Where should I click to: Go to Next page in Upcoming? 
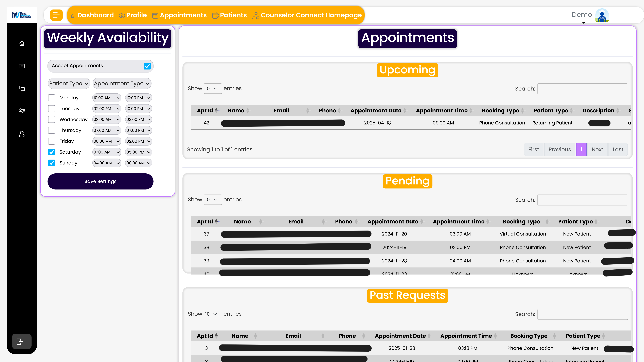click(x=597, y=149)
